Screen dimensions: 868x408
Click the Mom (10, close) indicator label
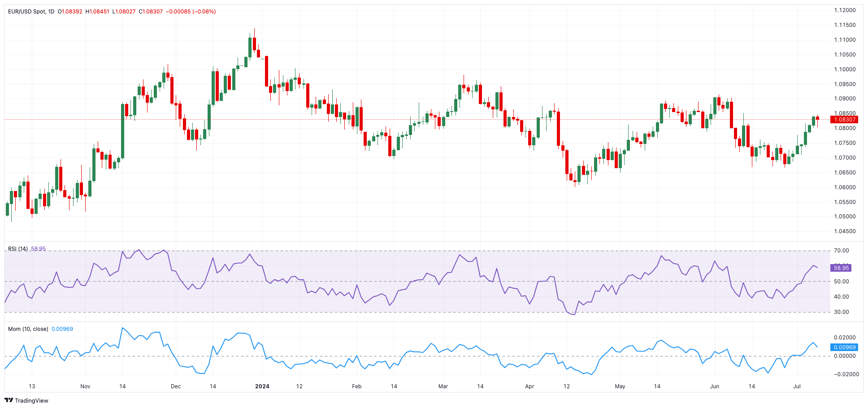tap(28, 329)
